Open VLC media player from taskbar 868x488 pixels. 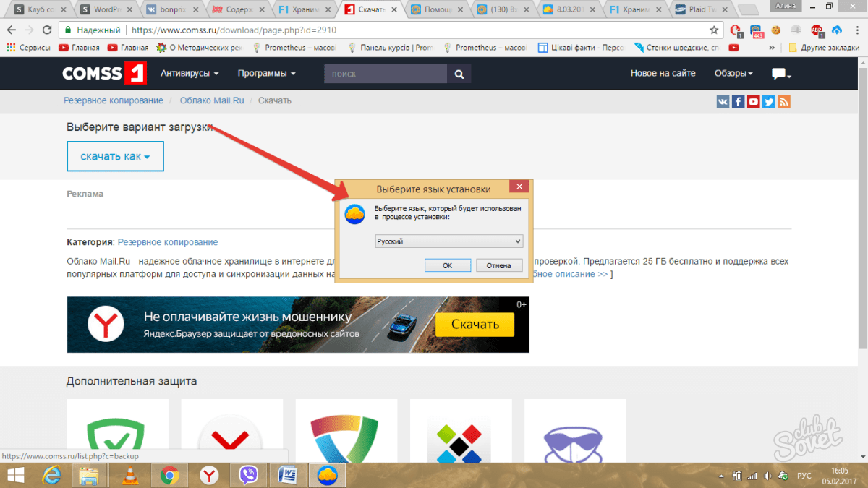click(129, 475)
